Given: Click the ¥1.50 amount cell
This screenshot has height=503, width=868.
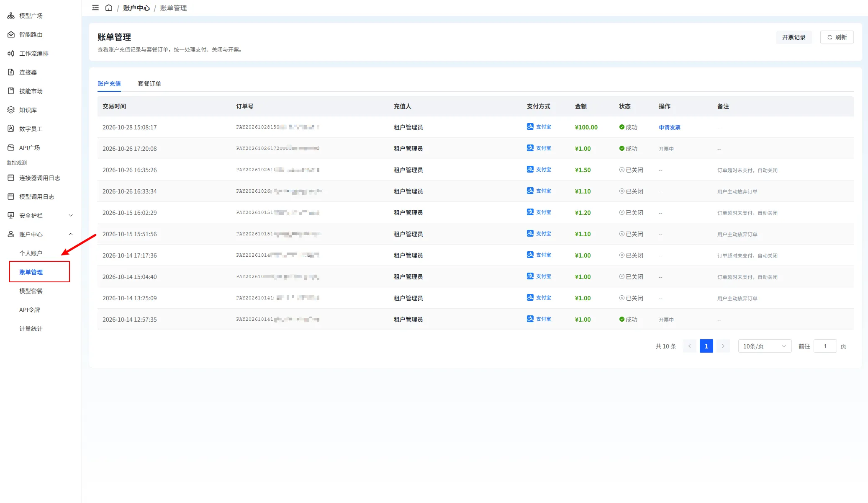Looking at the screenshot, I should [583, 170].
